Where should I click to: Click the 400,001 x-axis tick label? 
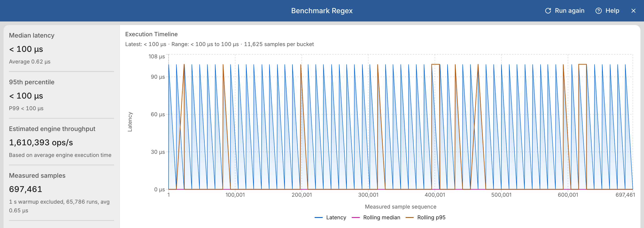(x=435, y=195)
